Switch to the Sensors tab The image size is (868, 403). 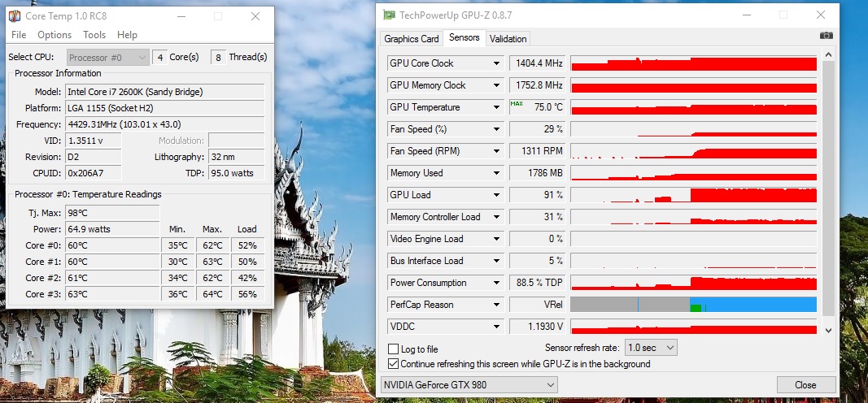click(x=464, y=37)
